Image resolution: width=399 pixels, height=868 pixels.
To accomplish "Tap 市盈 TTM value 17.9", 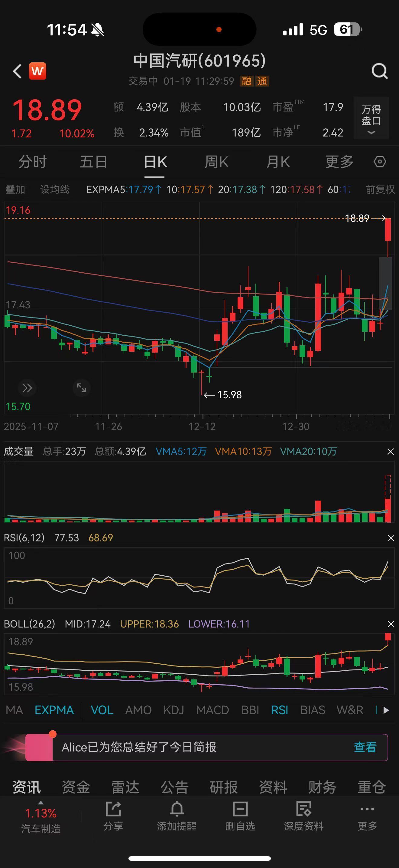I will (333, 107).
